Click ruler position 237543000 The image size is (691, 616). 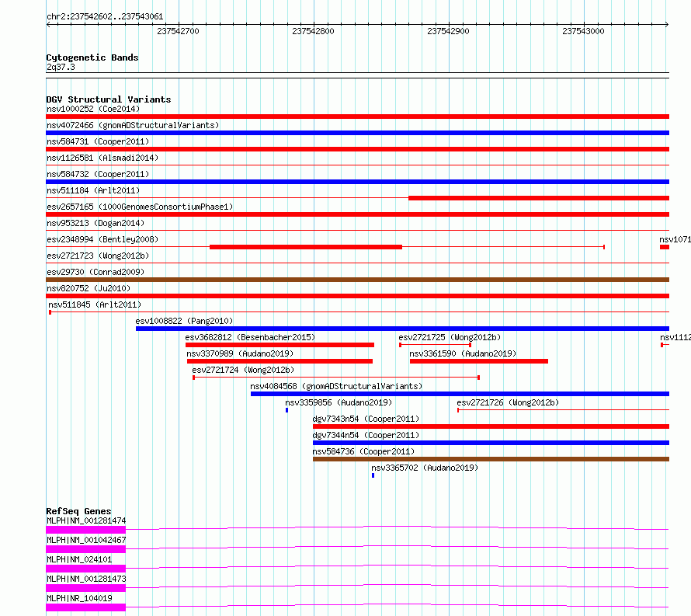tap(583, 31)
